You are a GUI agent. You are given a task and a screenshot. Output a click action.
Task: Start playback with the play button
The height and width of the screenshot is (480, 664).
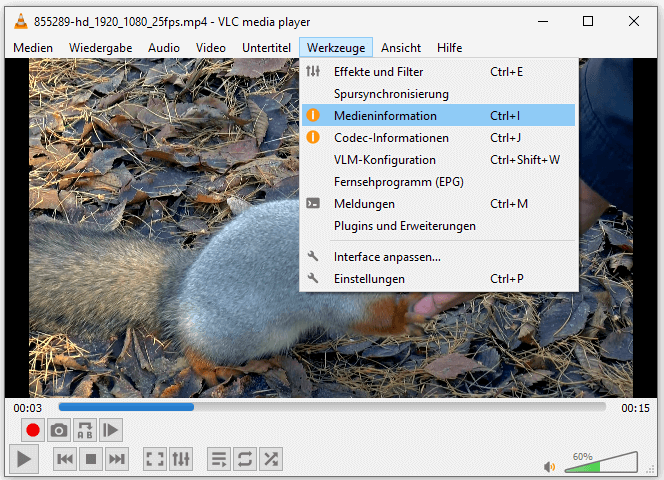(24, 459)
